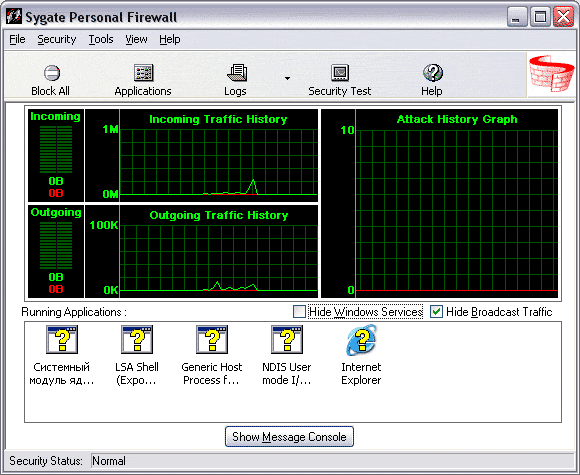Click the Incoming Traffic History graph

click(x=202, y=155)
